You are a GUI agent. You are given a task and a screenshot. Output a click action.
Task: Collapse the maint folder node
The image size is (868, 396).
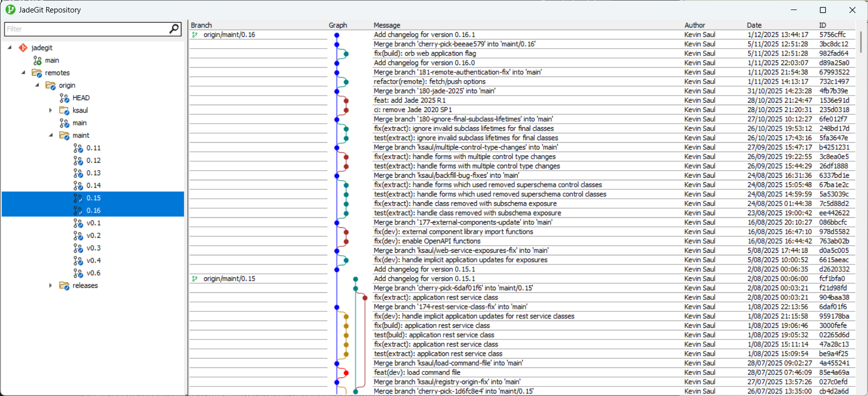(x=51, y=135)
